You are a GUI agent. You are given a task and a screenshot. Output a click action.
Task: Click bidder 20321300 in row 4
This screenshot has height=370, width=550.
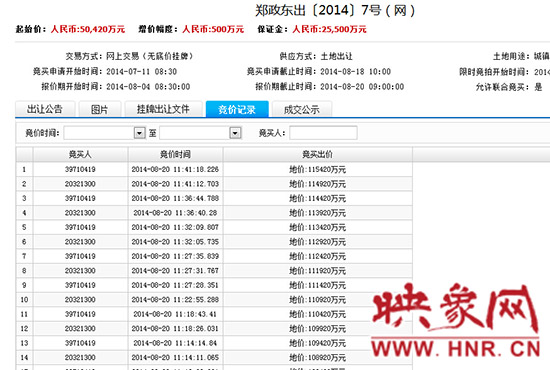click(x=80, y=213)
